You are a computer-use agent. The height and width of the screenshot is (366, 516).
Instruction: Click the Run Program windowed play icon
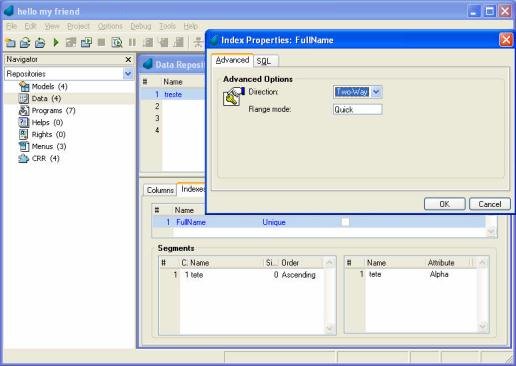tap(86, 43)
